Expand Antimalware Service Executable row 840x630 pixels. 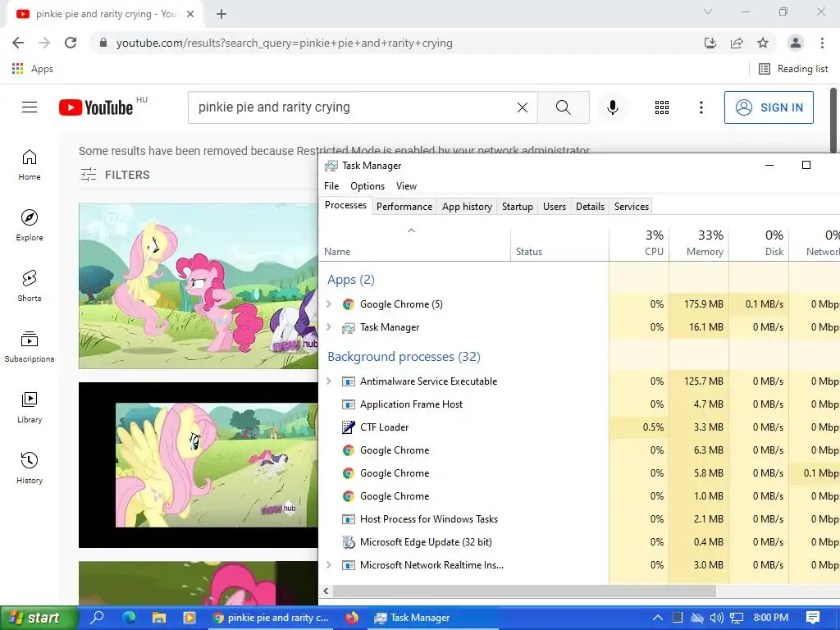click(x=329, y=381)
